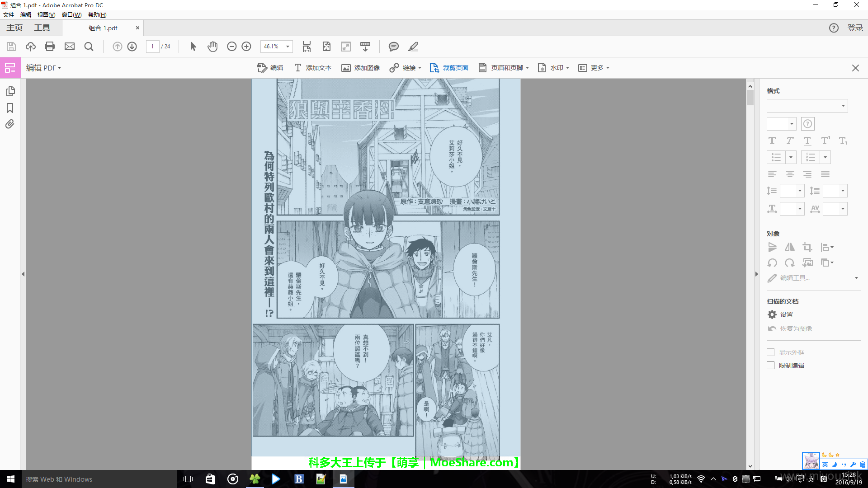Click the read mode icon
This screenshot has height=488, width=868.
pyautogui.click(x=365, y=47)
